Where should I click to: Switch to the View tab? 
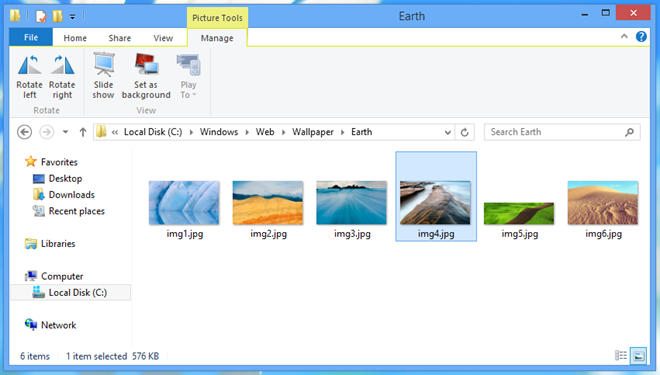click(x=163, y=38)
